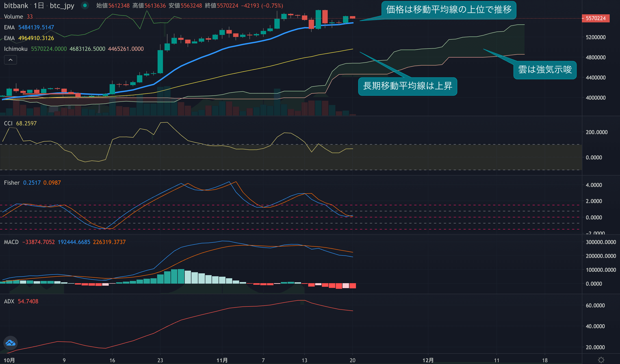Viewport: 620px width, 364px height.
Task: Select the blue EMA 5484139 legend
Action: click(x=9, y=27)
